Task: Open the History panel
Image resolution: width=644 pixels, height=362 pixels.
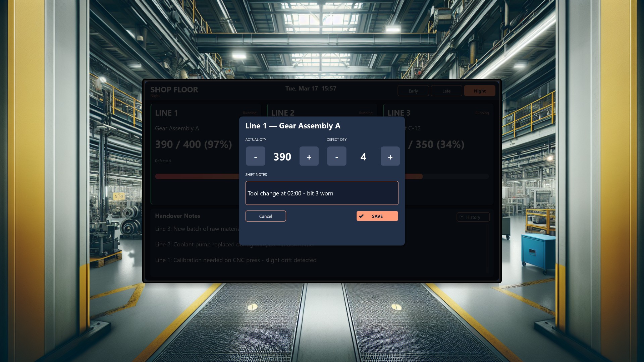Action: (x=473, y=217)
